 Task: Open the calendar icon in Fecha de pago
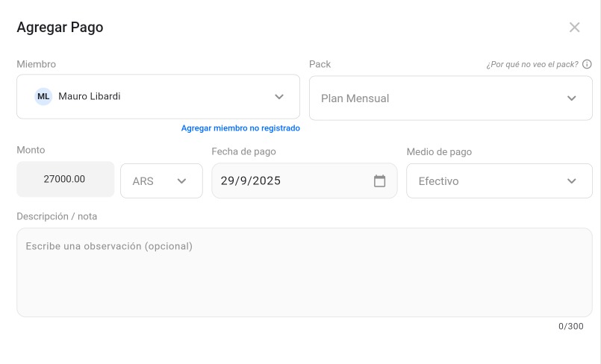(379, 181)
